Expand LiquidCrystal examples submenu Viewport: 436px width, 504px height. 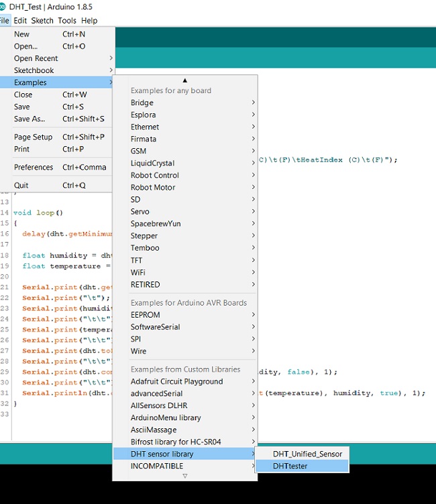point(185,164)
